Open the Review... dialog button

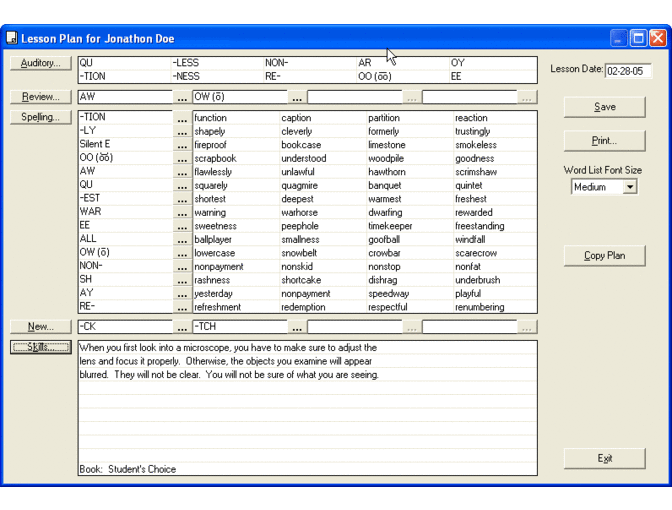coord(40,97)
